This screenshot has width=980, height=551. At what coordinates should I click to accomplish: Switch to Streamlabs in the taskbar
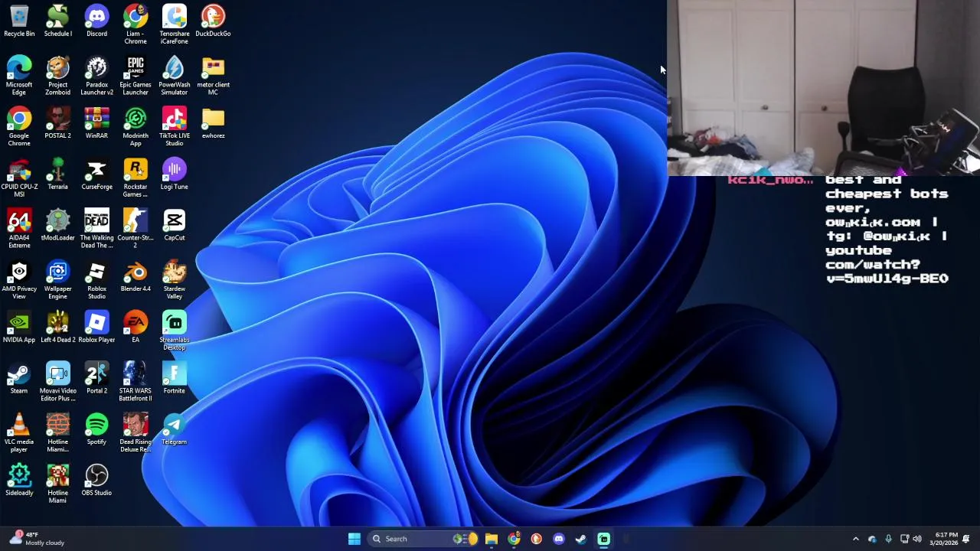pyautogui.click(x=603, y=539)
